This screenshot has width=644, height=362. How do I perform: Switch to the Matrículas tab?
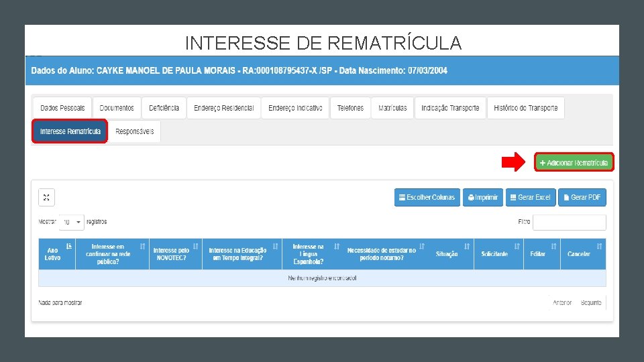pyautogui.click(x=392, y=108)
